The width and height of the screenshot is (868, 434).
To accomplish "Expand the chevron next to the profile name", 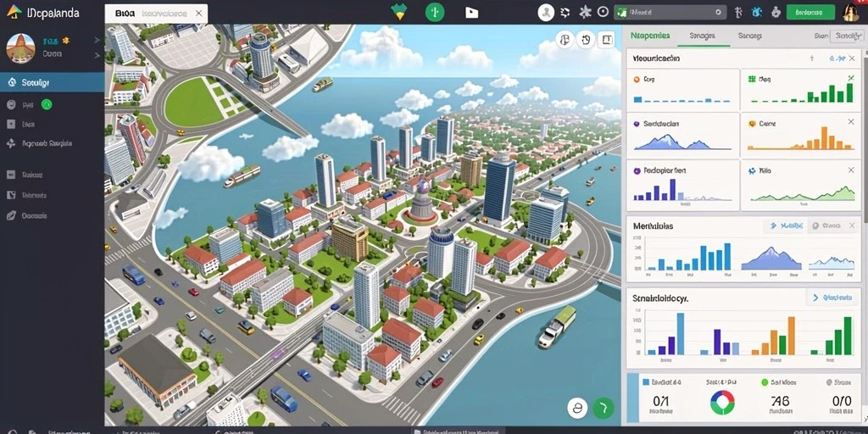I will pyautogui.click(x=97, y=40).
